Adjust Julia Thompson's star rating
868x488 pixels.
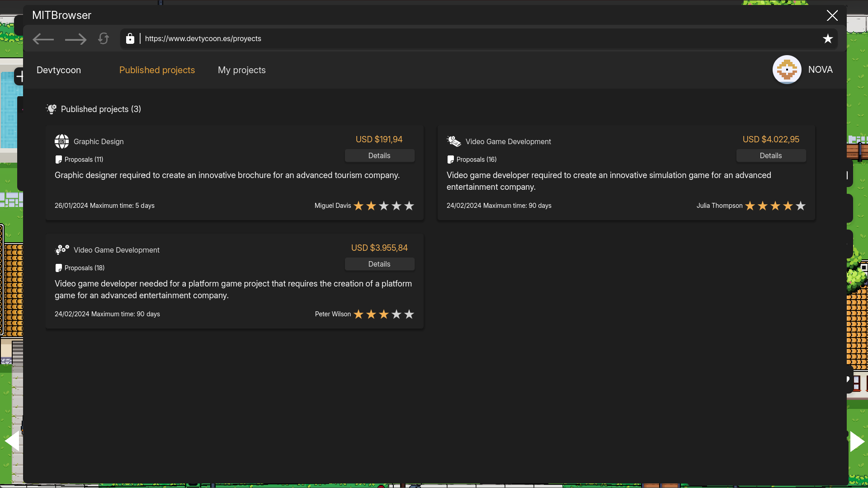click(x=775, y=206)
